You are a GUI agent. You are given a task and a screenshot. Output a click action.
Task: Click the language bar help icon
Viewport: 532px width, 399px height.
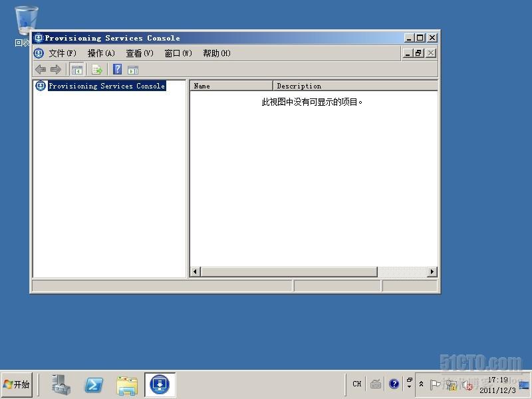pyautogui.click(x=394, y=384)
